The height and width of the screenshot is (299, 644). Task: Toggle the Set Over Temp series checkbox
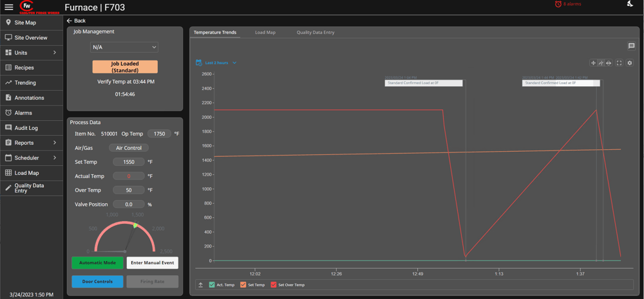coord(273,285)
